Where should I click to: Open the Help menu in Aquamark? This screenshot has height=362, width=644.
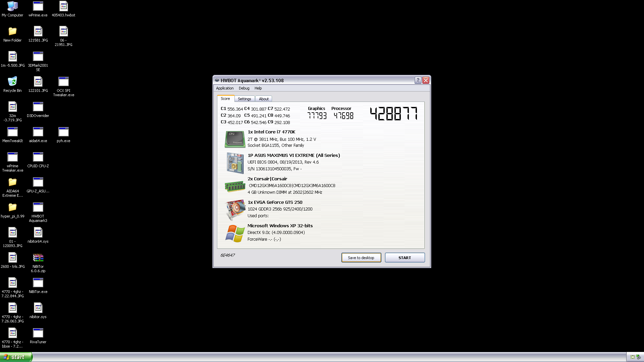point(258,88)
